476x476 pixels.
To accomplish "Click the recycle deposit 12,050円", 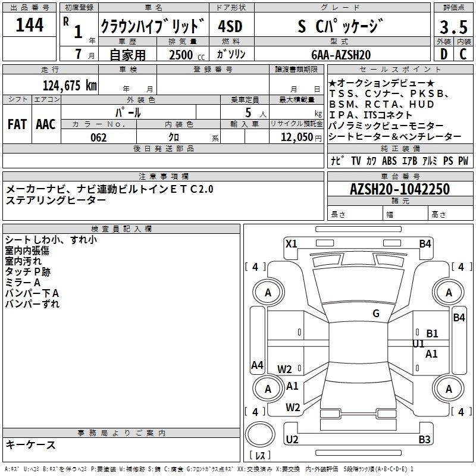I will click(301, 137).
